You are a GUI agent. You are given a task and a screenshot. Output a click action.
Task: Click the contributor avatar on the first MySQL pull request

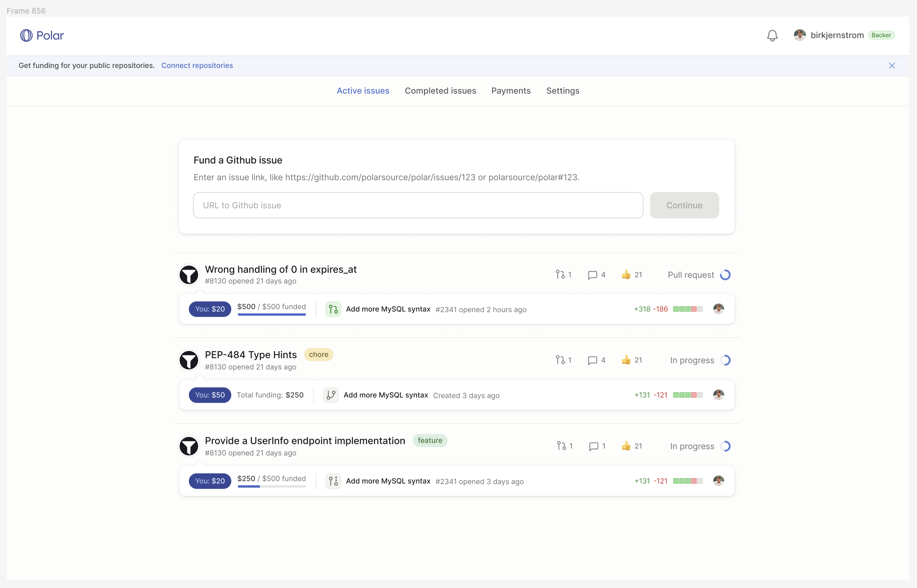click(718, 309)
